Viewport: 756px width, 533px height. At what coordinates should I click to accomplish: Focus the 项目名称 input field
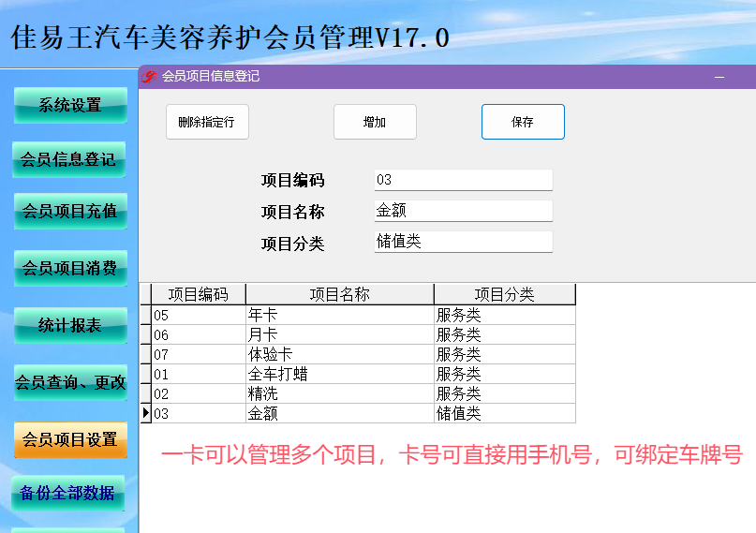[x=464, y=211]
